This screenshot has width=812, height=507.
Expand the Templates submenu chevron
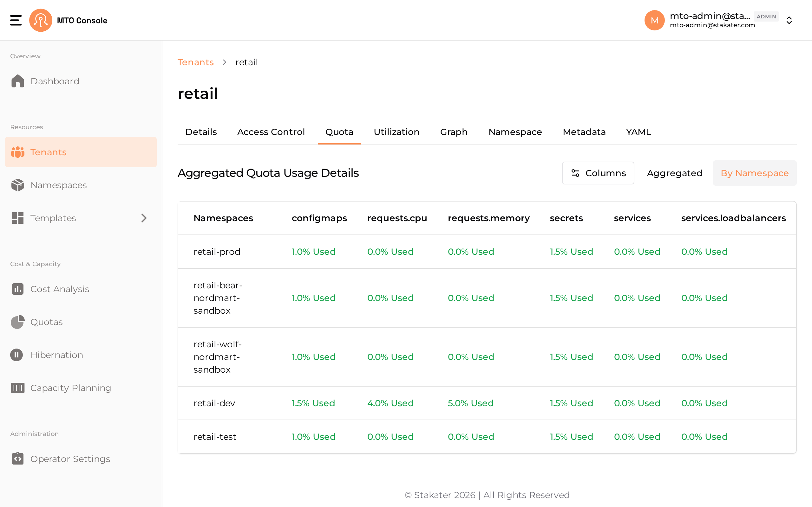point(144,218)
